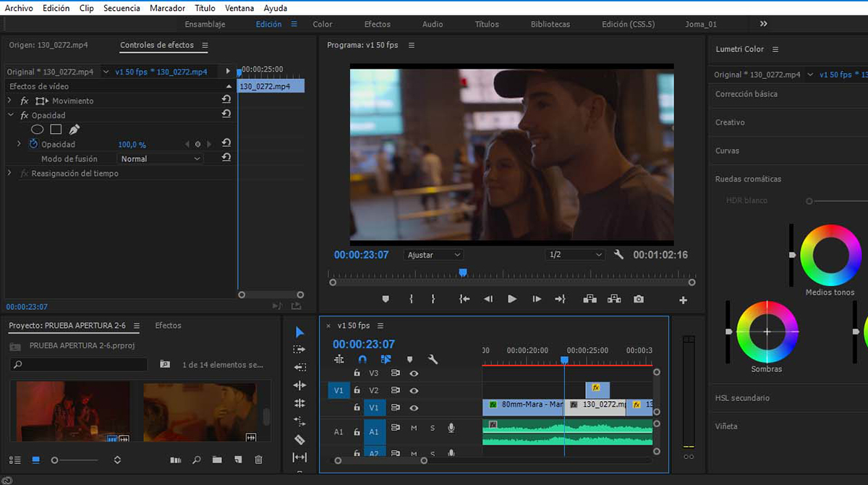This screenshot has width=868, height=485.
Task: Add an Opacidad keyframe with the diamond button
Action: [197, 144]
